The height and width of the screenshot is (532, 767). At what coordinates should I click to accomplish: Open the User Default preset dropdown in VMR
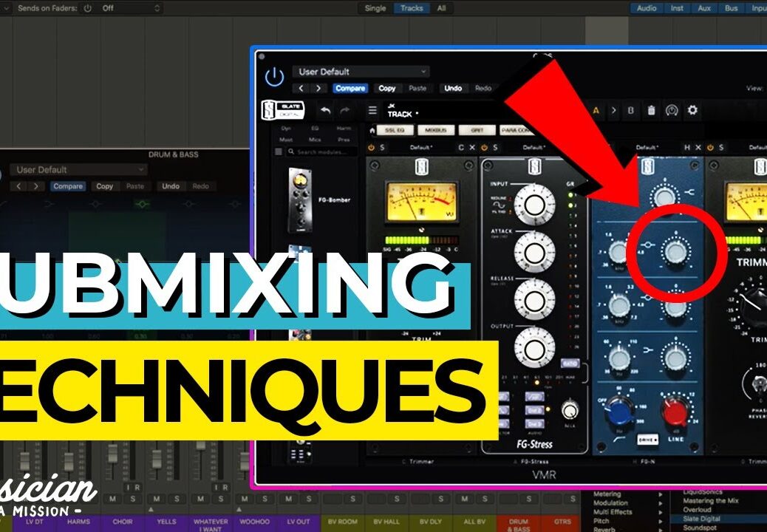click(x=361, y=72)
